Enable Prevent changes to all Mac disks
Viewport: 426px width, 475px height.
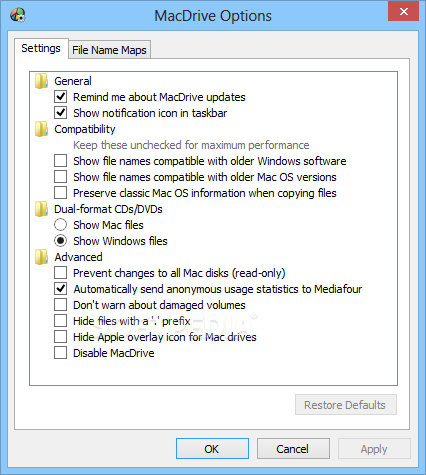pos(60,273)
